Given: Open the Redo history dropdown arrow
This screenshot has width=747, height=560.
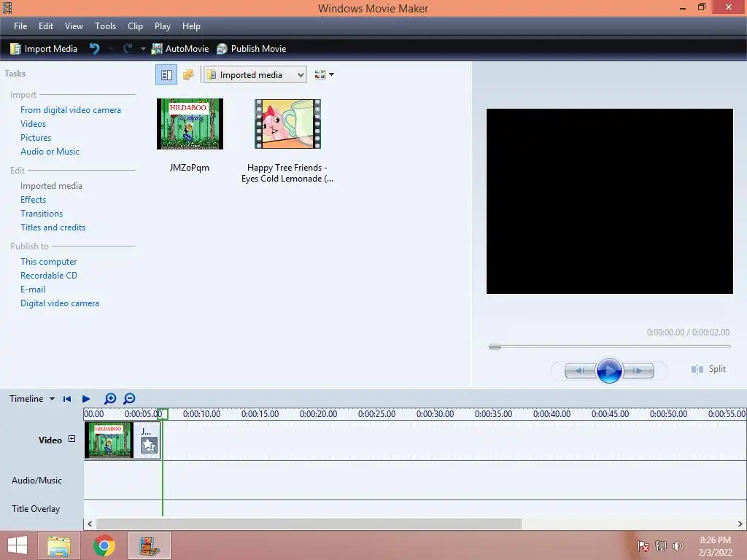Looking at the screenshot, I should pyautogui.click(x=142, y=49).
